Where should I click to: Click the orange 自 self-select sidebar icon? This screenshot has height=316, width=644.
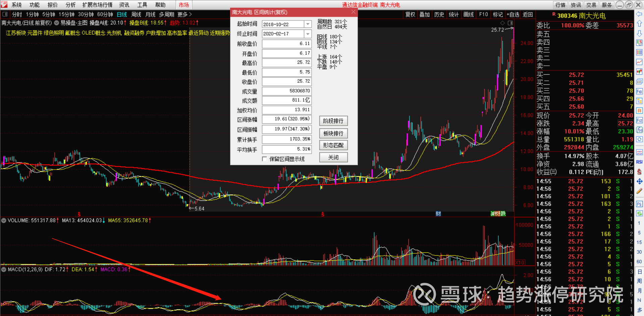(x=639, y=111)
